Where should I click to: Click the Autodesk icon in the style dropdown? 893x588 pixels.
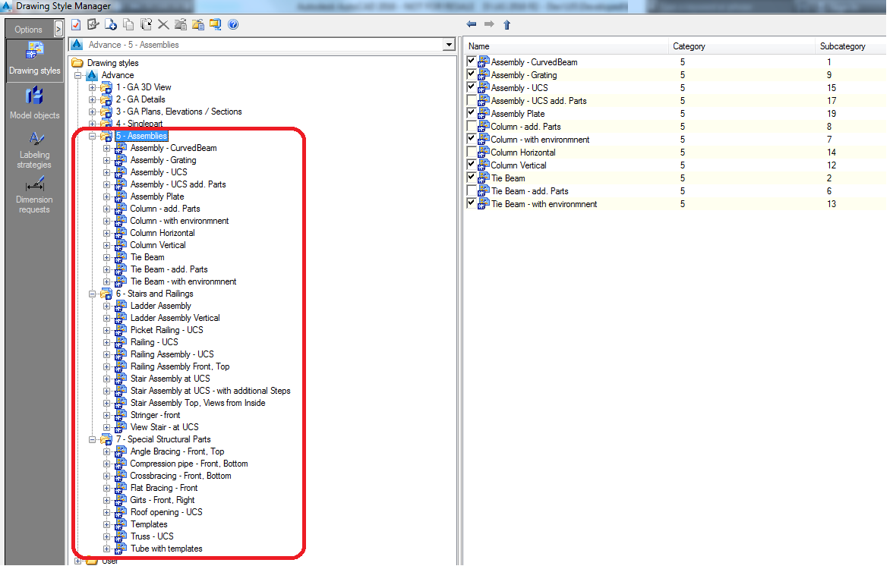pos(77,45)
